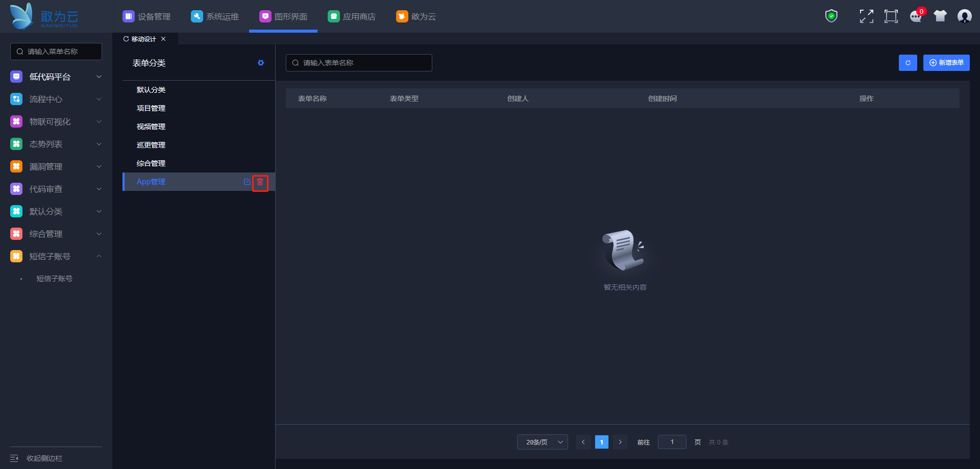Open the 20条/页 page size dropdown
The height and width of the screenshot is (469, 980).
(x=542, y=442)
